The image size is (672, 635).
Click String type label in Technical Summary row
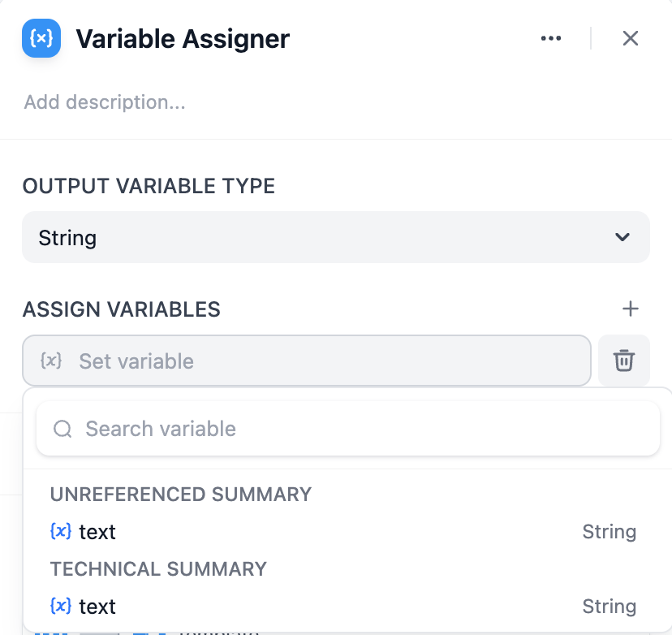[609, 607]
